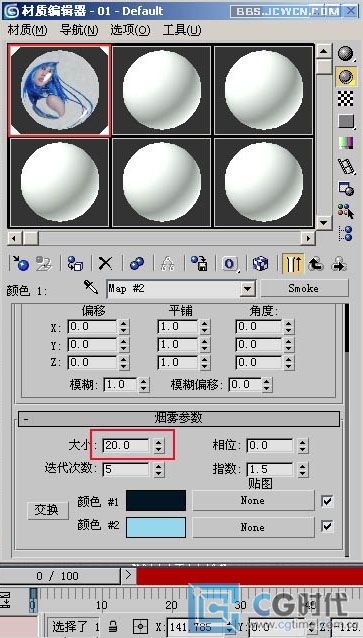Select the first material sample slot
Image resolution: width=363 pixels, height=638 pixels.
coord(60,90)
